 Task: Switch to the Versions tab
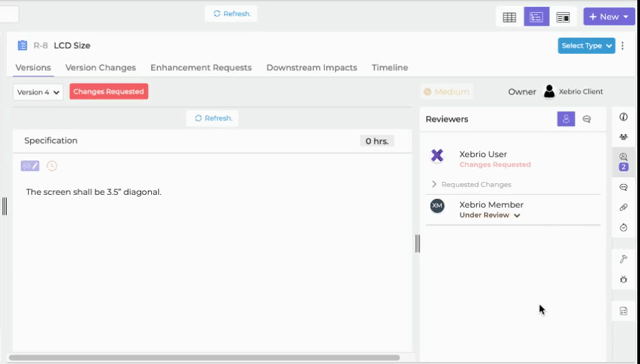[33, 68]
